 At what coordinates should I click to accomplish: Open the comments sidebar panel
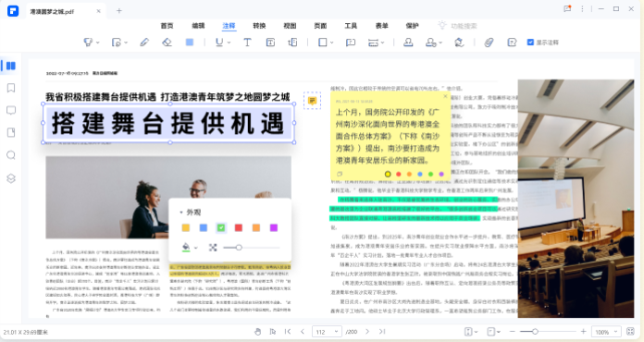pos(11,110)
